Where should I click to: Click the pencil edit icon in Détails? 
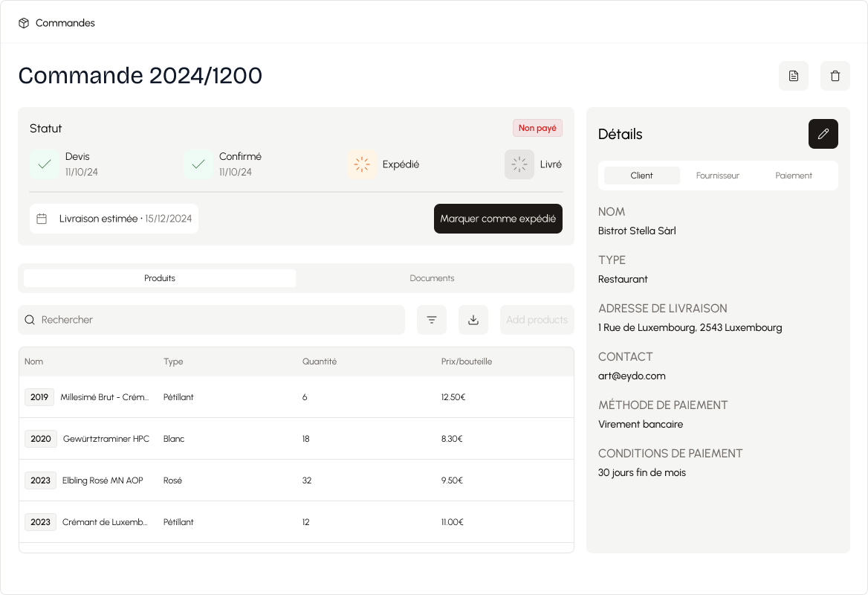coord(823,134)
